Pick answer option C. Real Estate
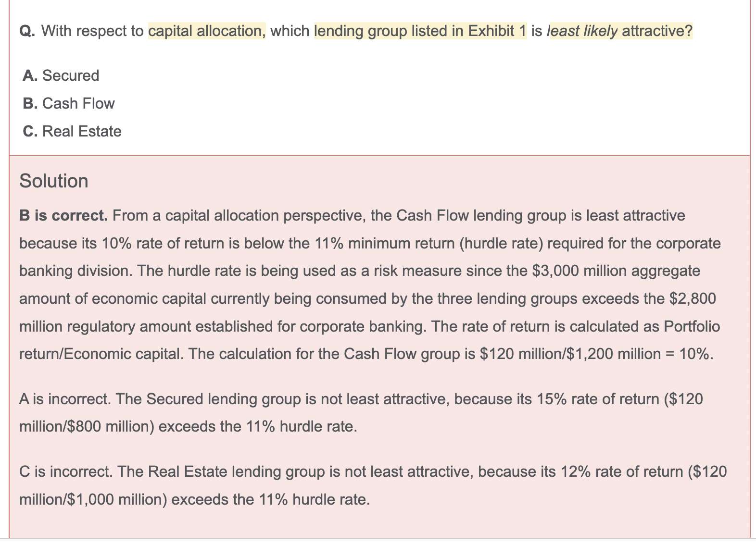Viewport: 756px width, 545px height. pyautogui.click(x=72, y=131)
